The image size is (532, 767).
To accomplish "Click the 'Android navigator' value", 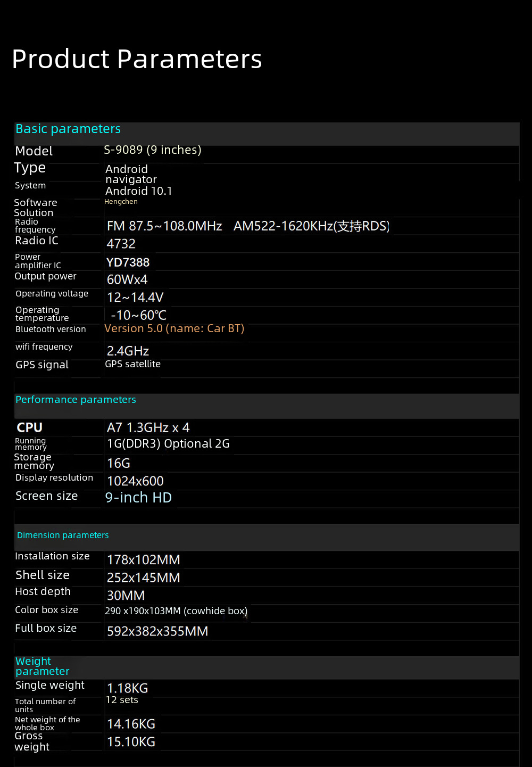I will [131, 174].
